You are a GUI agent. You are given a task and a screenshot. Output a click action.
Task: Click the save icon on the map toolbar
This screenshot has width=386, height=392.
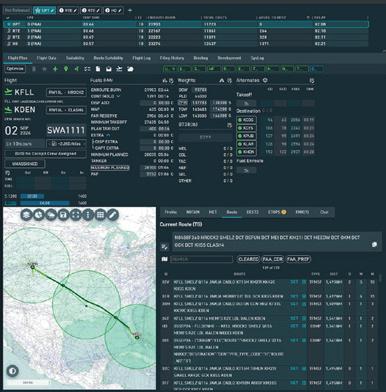tap(63, 215)
